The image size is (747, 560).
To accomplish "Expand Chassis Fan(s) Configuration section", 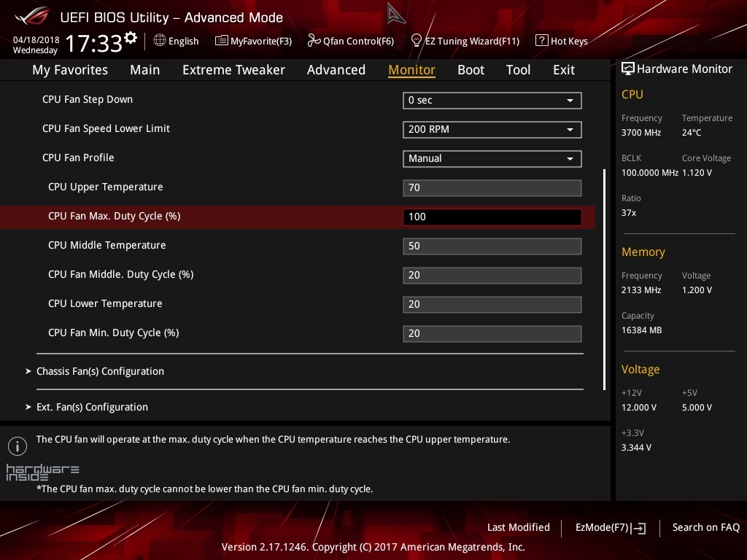I will tap(100, 371).
